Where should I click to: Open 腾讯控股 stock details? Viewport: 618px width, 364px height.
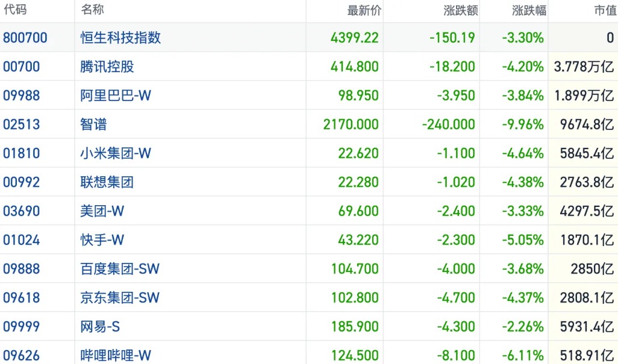[x=107, y=67]
